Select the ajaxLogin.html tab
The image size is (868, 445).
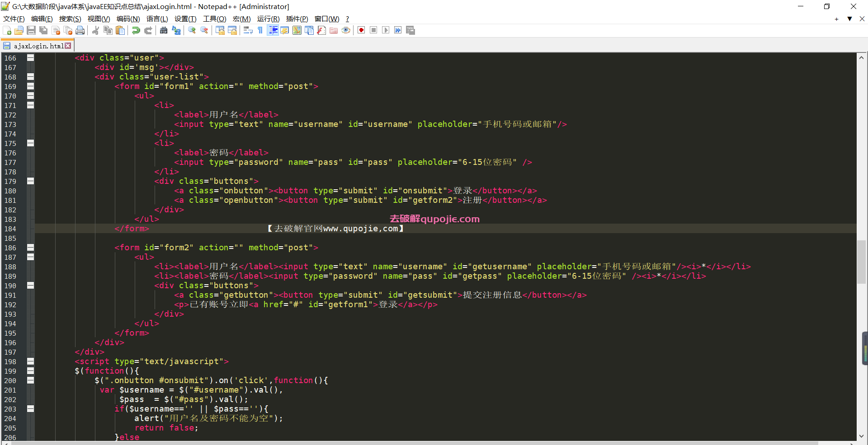(x=38, y=46)
